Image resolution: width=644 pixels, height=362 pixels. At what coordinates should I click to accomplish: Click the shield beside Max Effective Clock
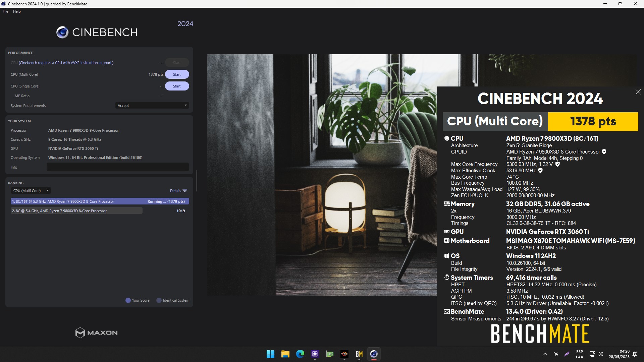(540, 171)
